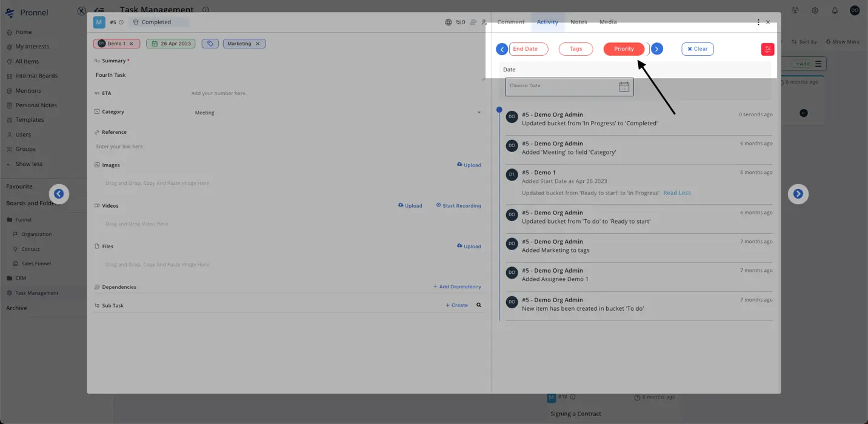The image size is (868, 424).
Task: Click the Clear filter button
Action: [698, 49]
